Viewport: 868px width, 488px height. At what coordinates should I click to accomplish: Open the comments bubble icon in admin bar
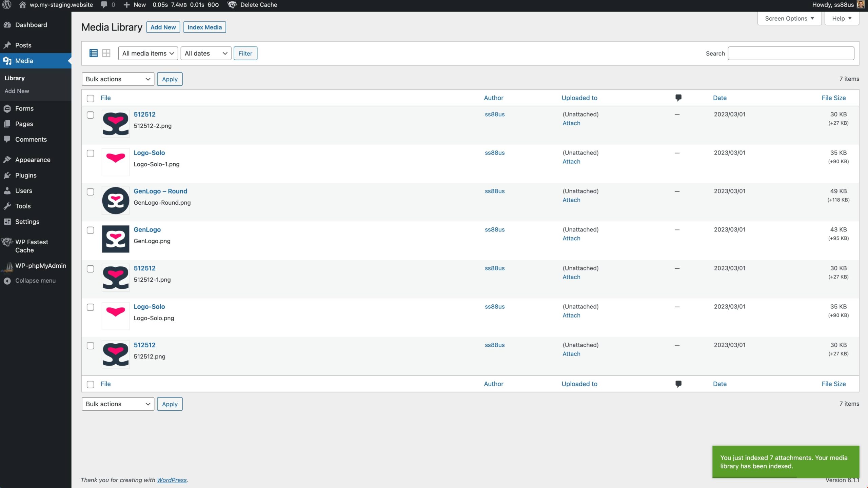[x=104, y=5]
